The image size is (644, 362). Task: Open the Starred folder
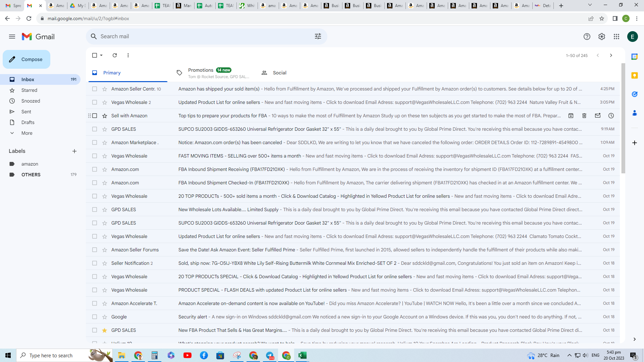(x=40, y=90)
